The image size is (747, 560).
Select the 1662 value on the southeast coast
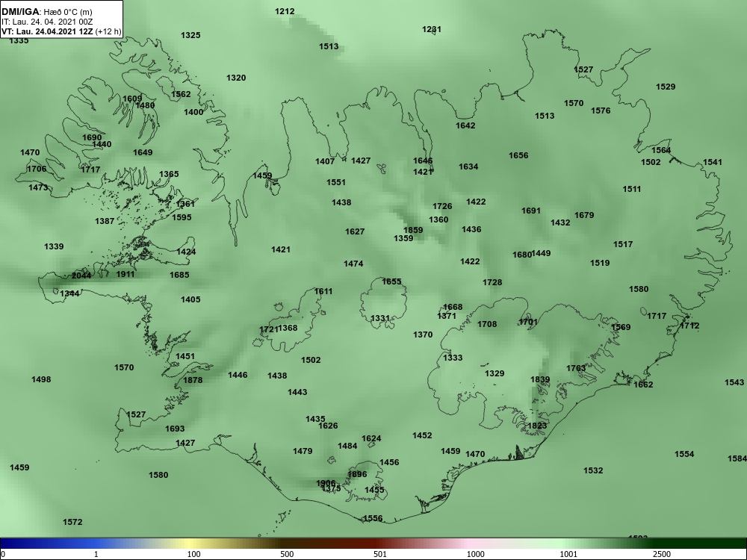pyautogui.click(x=643, y=385)
